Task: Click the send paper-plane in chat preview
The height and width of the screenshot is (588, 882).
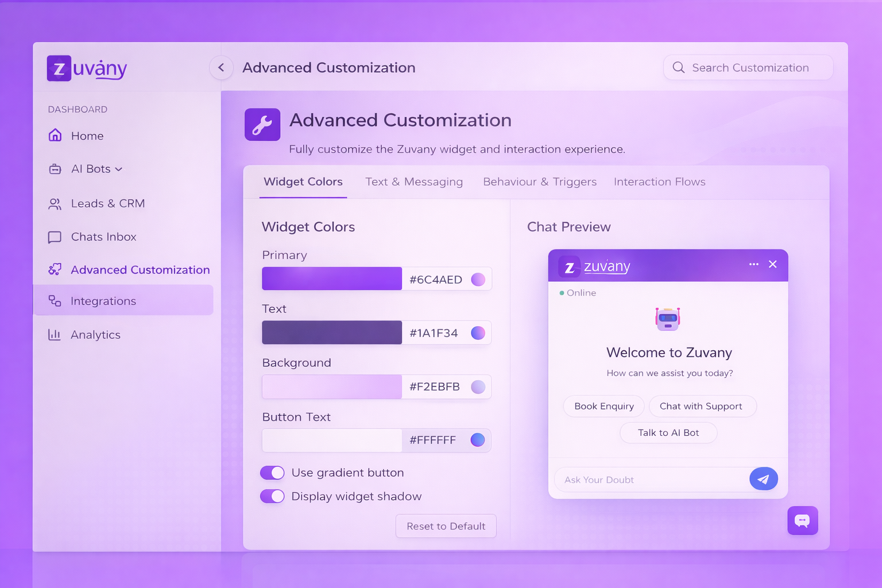Action: [763, 478]
